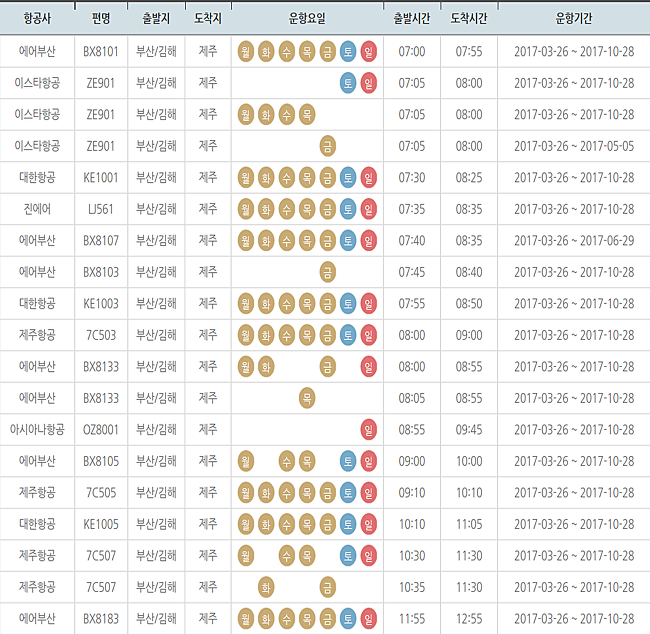This screenshot has height=634, width=650.
Task: Click departure time 08:05 for BX8133
Action: pyautogui.click(x=412, y=398)
